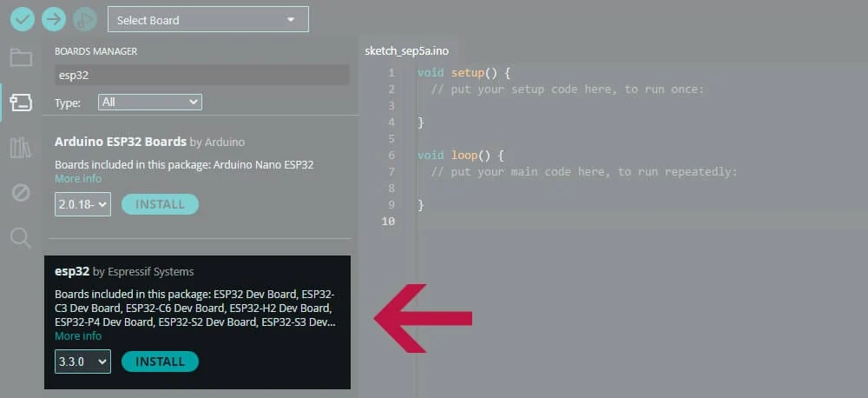Click the boards search field containing esp32

pos(202,75)
